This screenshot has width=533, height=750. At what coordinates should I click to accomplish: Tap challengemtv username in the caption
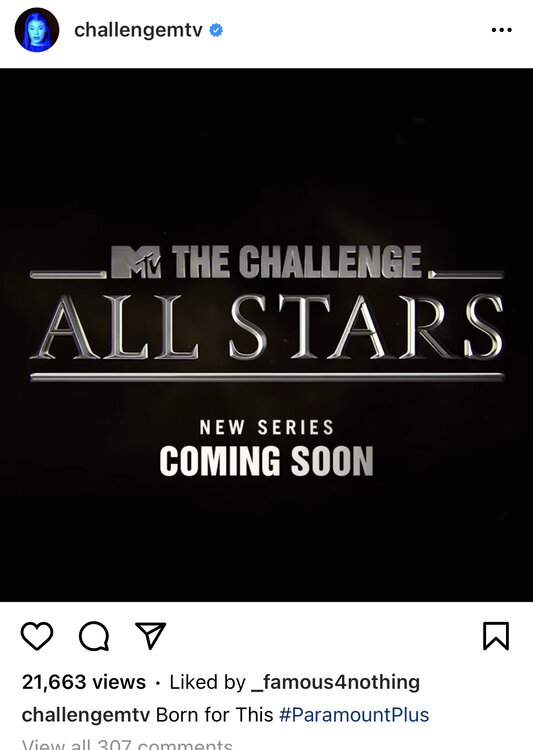click(86, 715)
